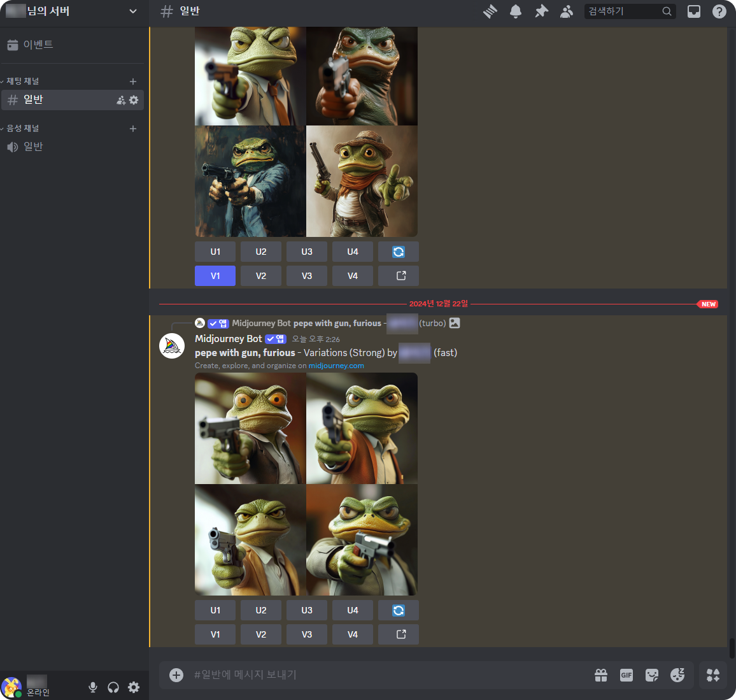Click the highlighted V1 button in upper grid

coord(215,276)
